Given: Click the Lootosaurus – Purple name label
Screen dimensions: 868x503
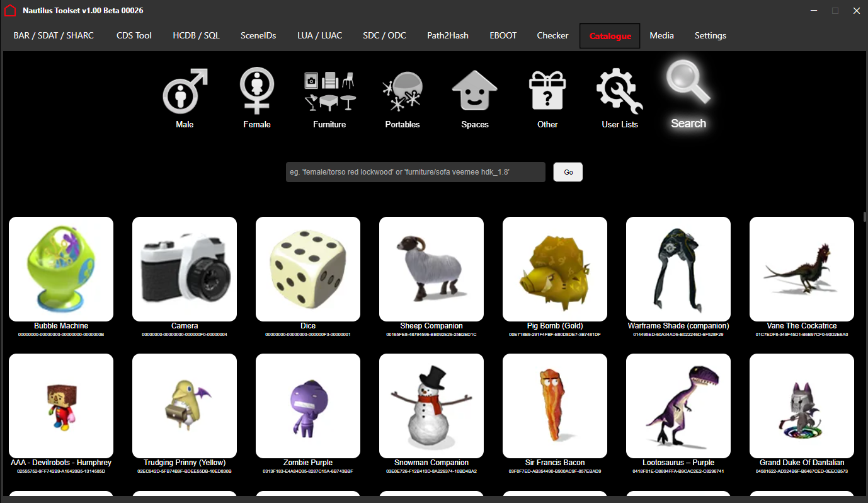Looking at the screenshot, I should click(x=678, y=463).
